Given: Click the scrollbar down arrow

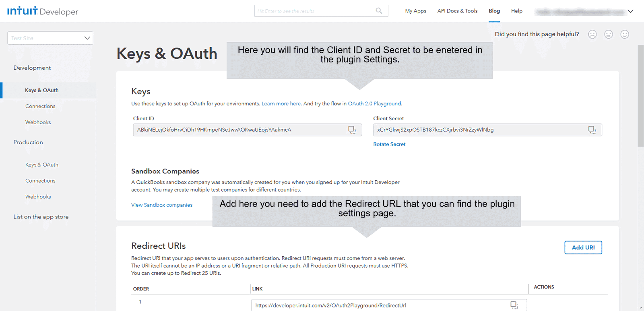Looking at the screenshot, I should (641, 308).
